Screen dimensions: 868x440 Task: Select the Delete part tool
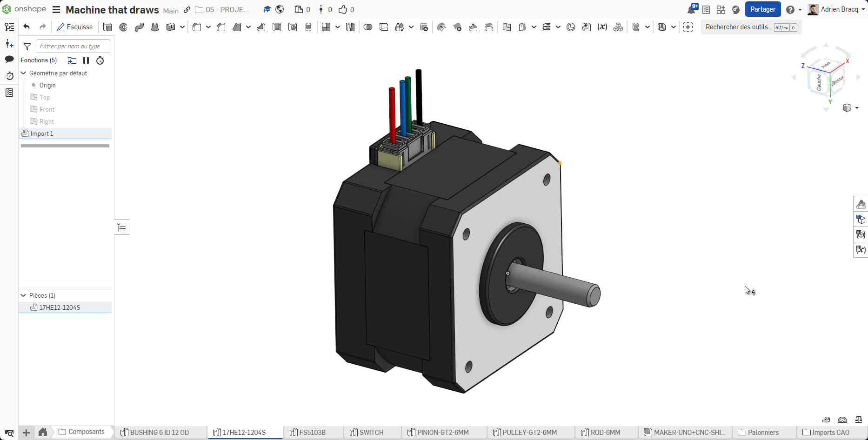pyautogui.click(x=424, y=27)
